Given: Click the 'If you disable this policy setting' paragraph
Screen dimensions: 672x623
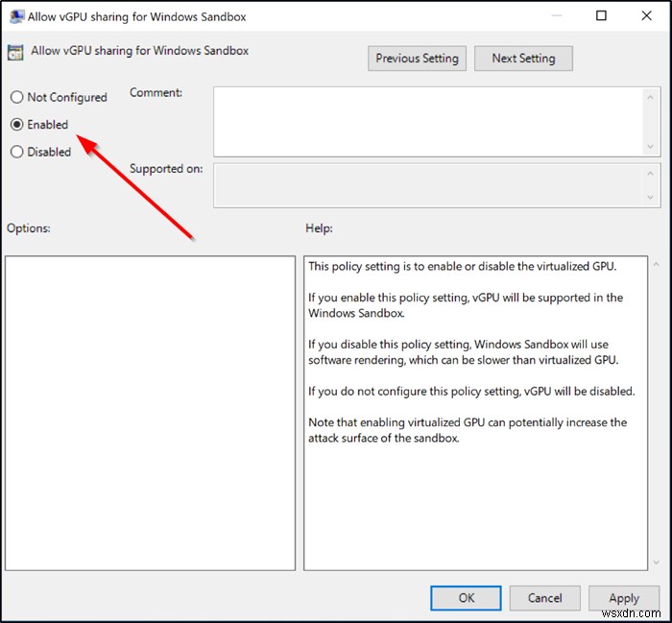Looking at the screenshot, I should tap(464, 352).
